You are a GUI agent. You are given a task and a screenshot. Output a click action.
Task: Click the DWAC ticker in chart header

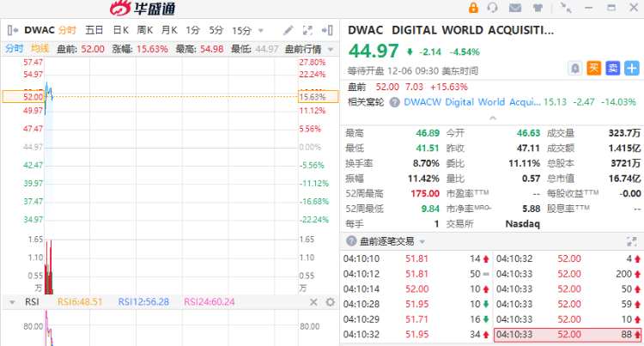(x=39, y=30)
